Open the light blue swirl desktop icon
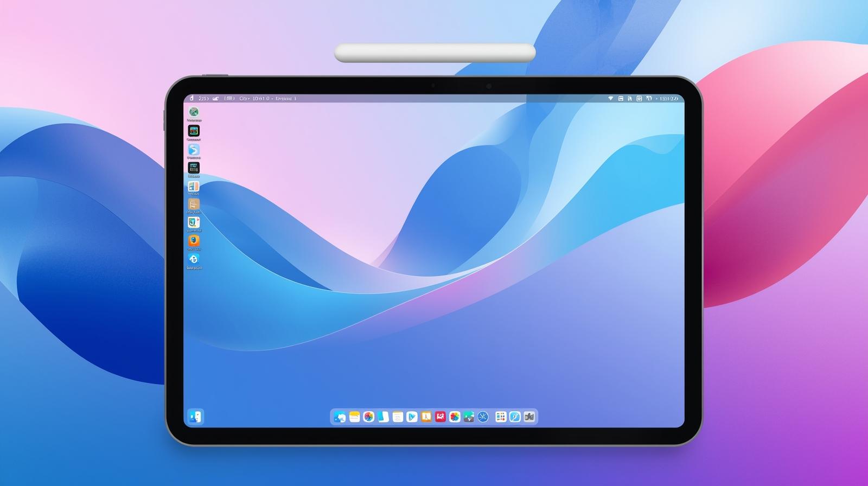The image size is (868, 486). 194,150
